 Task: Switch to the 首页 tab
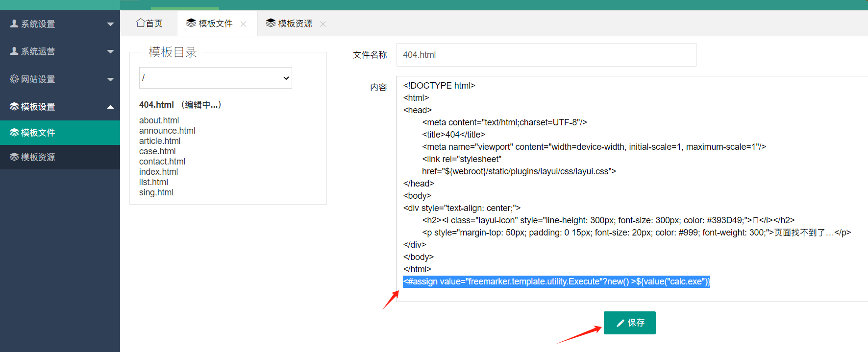click(x=149, y=23)
